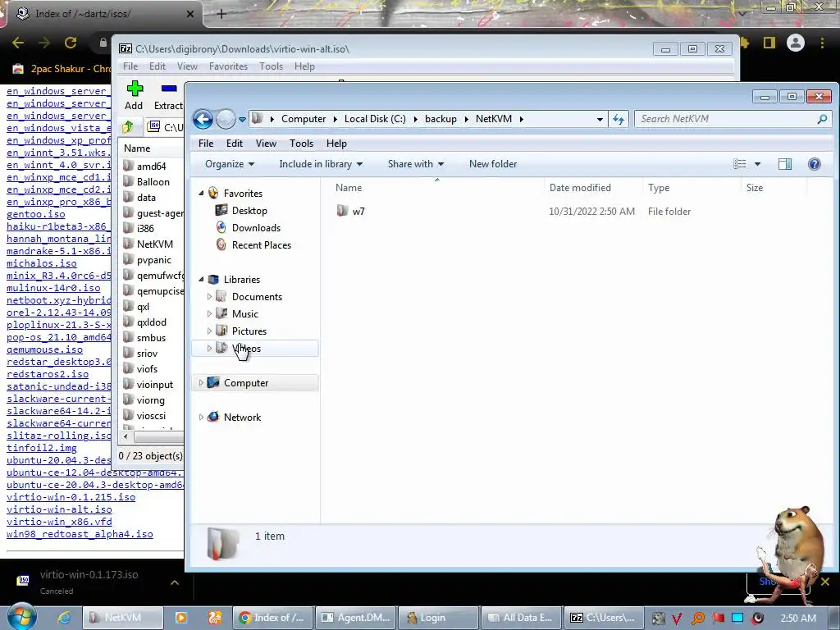
Task: Toggle the preview pane icon
Action: click(x=785, y=164)
